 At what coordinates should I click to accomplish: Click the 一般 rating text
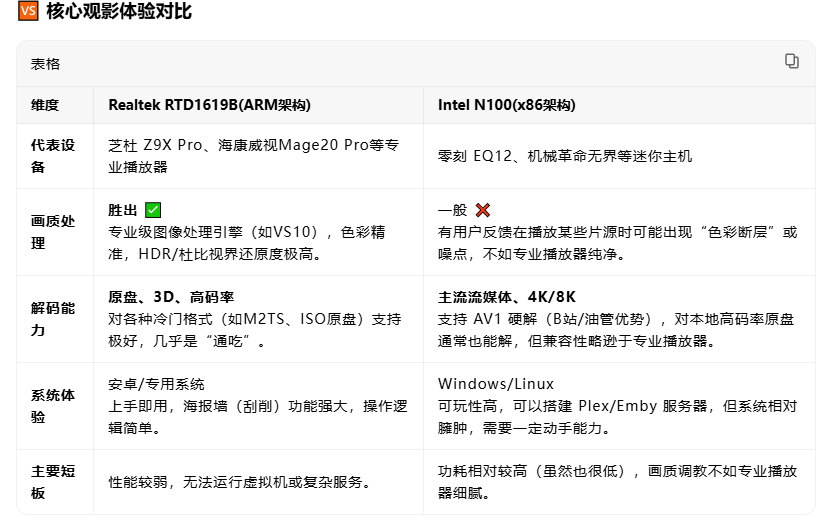point(453,210)
